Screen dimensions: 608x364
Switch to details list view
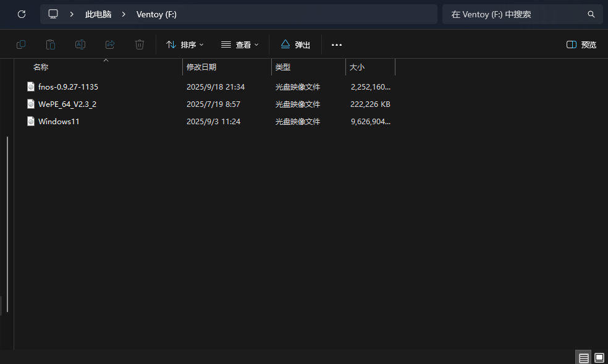tap(583, 357)
